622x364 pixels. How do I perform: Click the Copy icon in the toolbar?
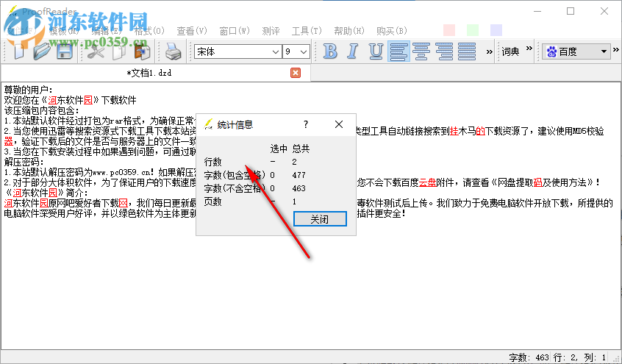[118, 51]
